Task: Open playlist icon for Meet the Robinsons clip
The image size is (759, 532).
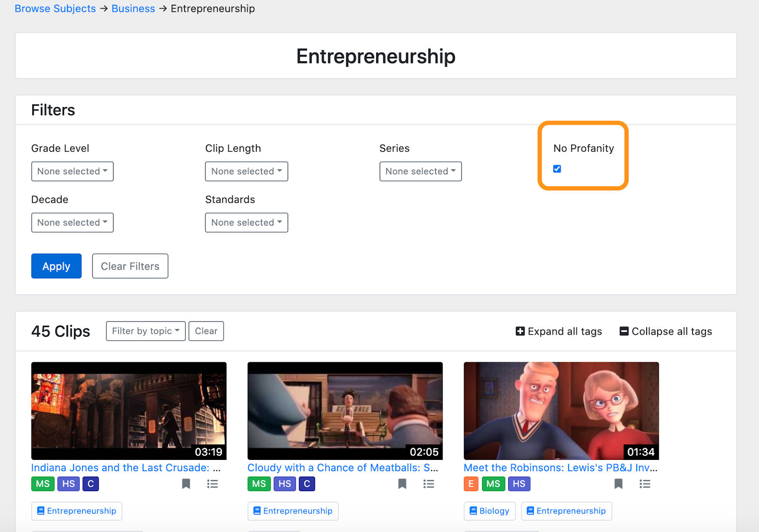Action: 645,484
